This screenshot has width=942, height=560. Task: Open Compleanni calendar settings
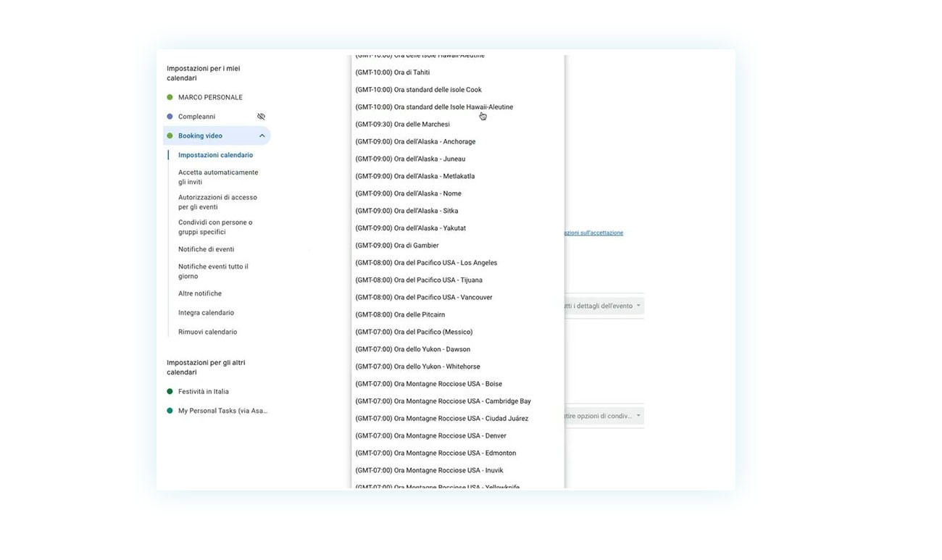click(x=196, y=117)
